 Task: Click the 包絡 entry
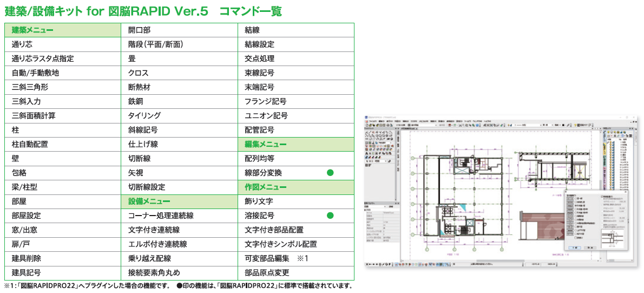coord(62,173)
